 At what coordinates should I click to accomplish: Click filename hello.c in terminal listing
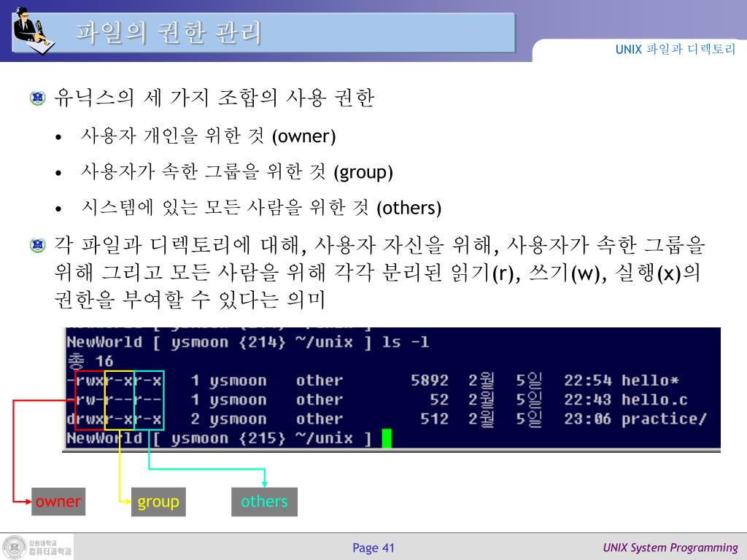click(x=654, y=400)
